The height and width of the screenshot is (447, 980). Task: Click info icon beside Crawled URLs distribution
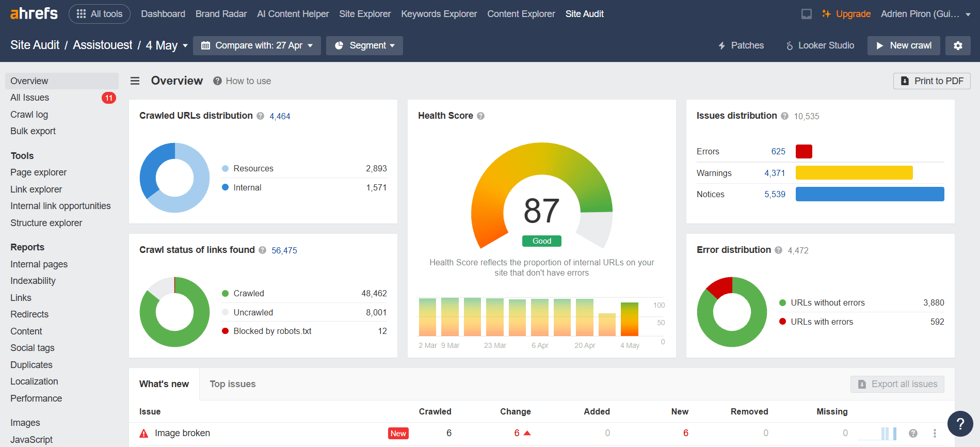[x=261, y=116]
